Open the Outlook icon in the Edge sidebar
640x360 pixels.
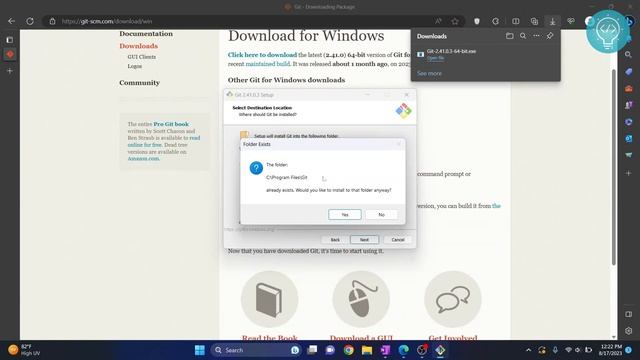[629, 139]
